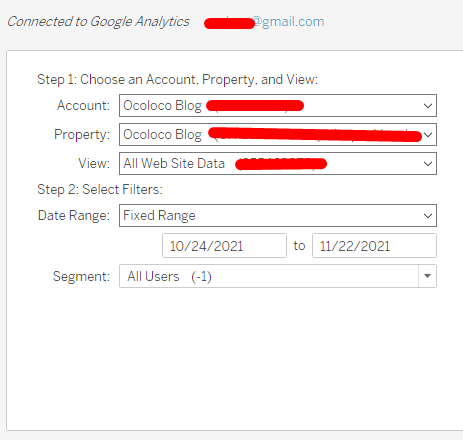Click the Account dropdown chevron arrow
Screen dimensions: 463x440
click(428, 106)
